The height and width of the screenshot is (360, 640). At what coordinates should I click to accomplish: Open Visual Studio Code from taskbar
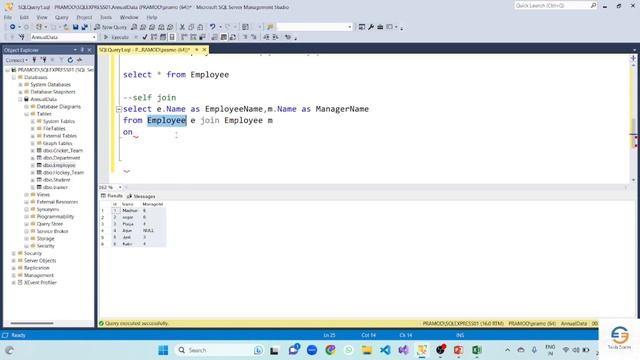coord(385,350)
